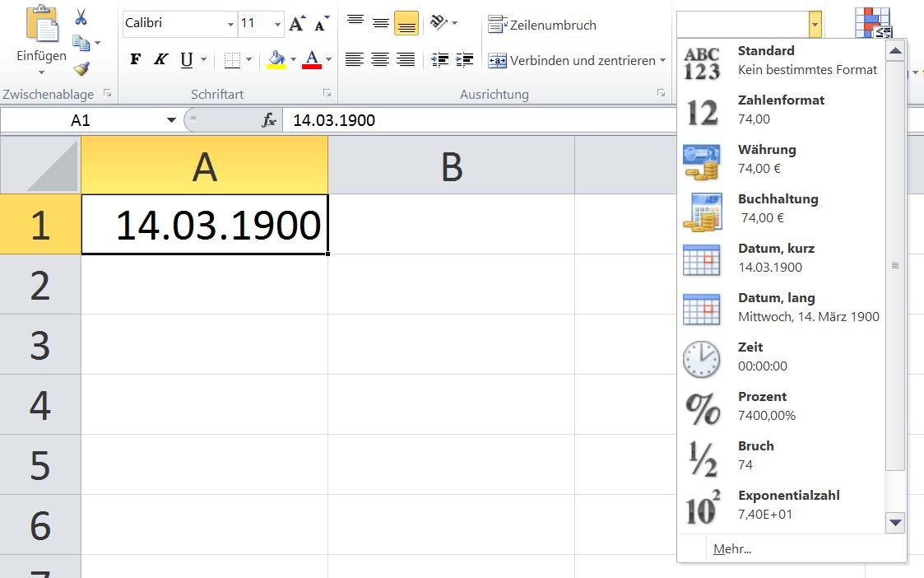Apply cell borders icon
This screenshot has height=578, width=924.
tap(232, 59)
